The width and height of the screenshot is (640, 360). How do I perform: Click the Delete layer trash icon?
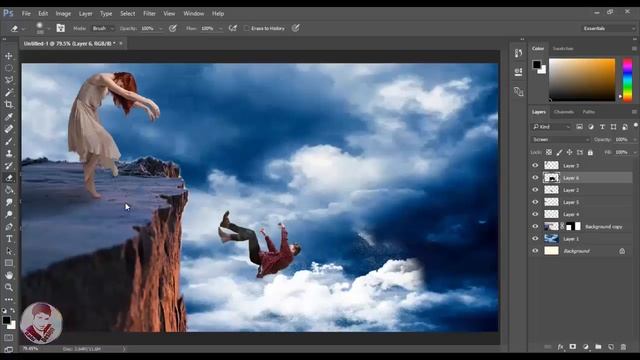point(623,347)
